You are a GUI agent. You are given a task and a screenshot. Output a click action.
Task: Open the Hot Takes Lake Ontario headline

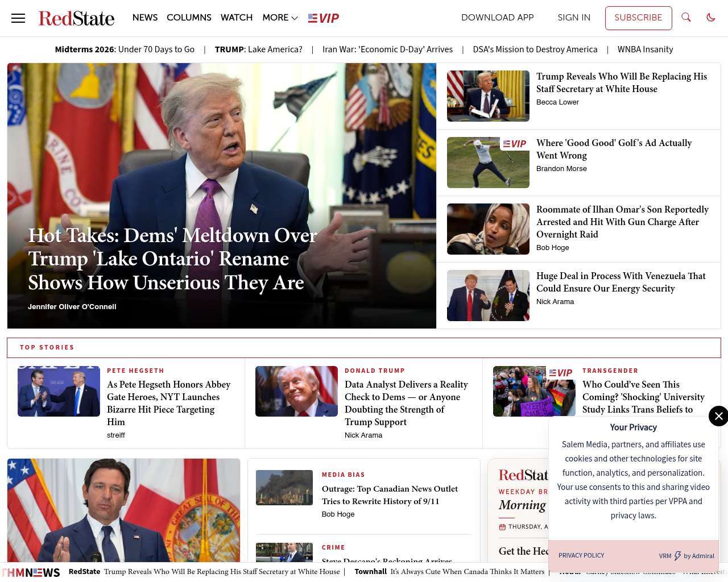pos(172,259)
